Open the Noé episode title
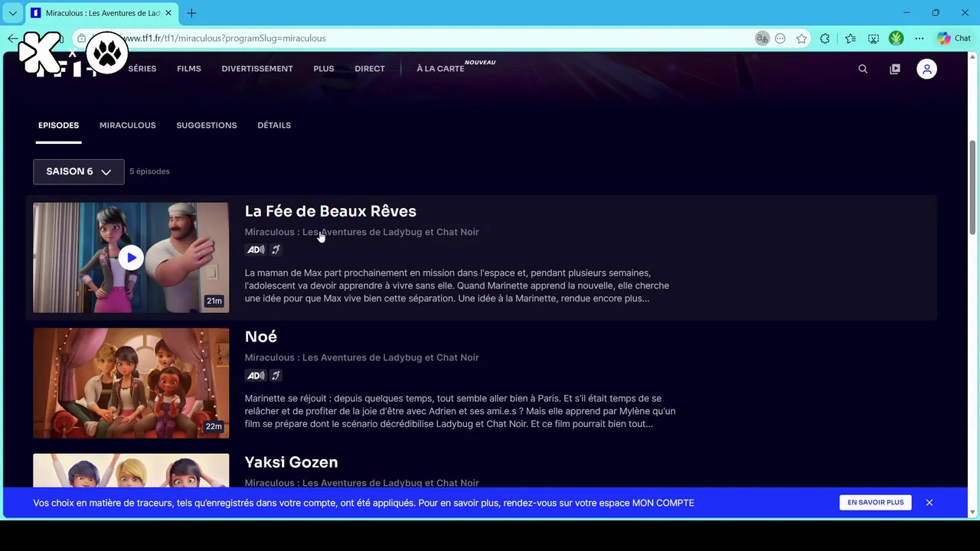Image resolution: width=980 pixels, height=551 pixels. coord(261,337)
